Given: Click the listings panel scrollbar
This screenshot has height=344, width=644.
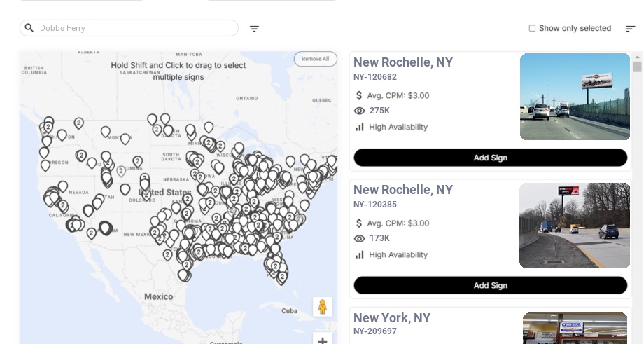Looking at the screenshot, I should 637,67.
